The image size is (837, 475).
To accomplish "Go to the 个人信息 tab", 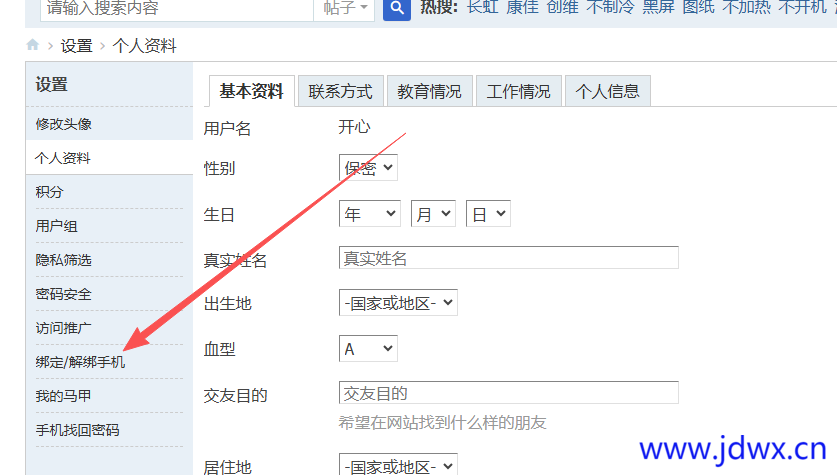I will [607, 91].
